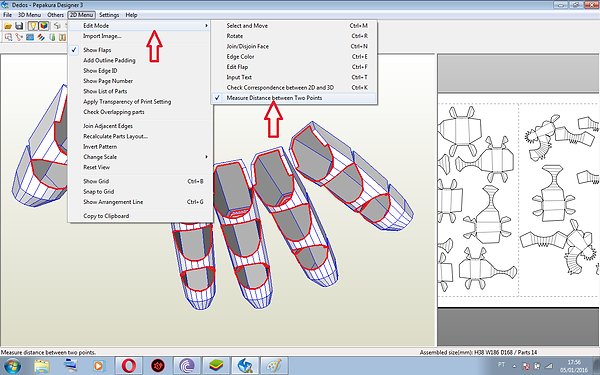
Task: Choose Join/Disjoin Face edit mode
Action: pos(294,46)
